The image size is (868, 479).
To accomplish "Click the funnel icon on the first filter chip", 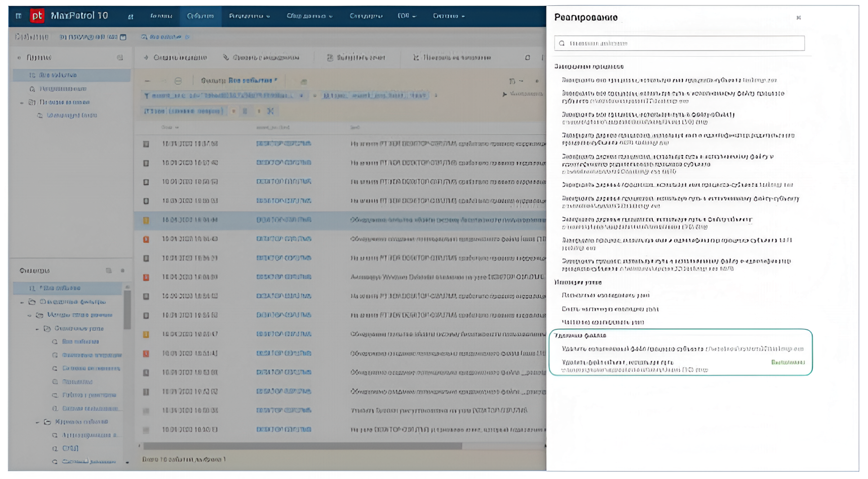I will tap(146, 95).
